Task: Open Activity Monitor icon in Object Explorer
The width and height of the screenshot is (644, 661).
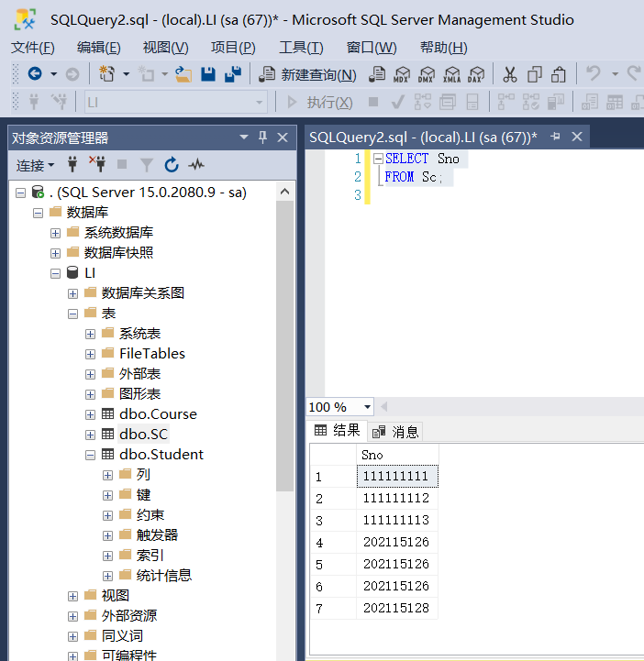Action: (196, 164)
